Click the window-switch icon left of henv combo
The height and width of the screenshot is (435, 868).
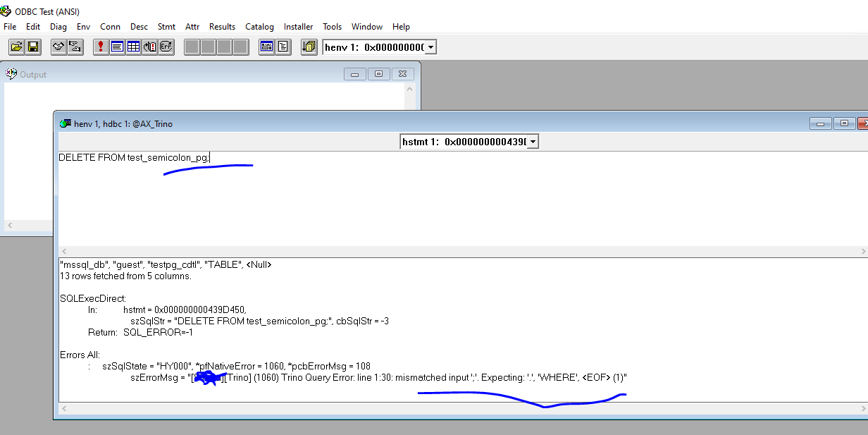[x=309, y=47]
